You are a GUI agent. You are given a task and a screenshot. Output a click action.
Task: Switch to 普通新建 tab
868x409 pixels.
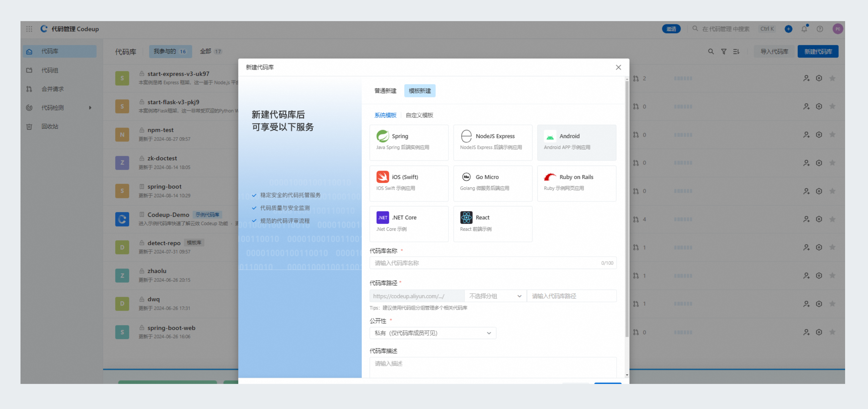[385, 91]
